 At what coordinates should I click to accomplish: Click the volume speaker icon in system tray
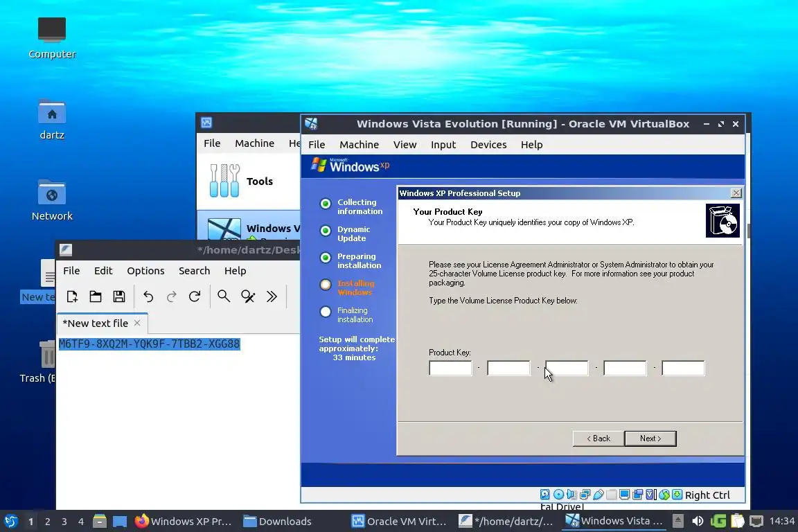(x=698, y=521)
